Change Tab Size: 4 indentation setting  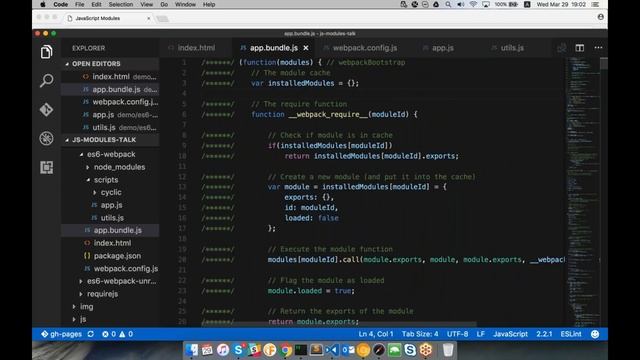pos(420,334)
